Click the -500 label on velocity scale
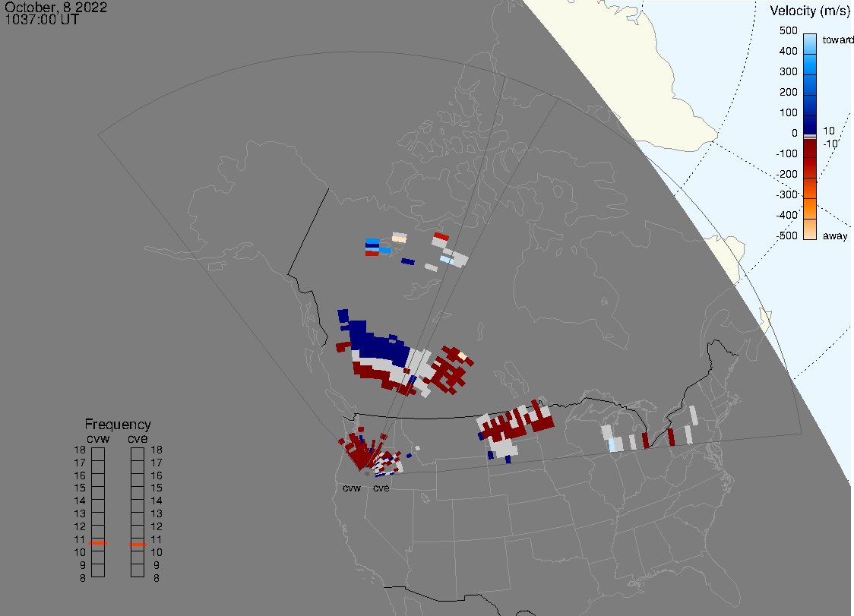Image resolution: width=854 pixels, height=616 pixels. coord(787,235)
